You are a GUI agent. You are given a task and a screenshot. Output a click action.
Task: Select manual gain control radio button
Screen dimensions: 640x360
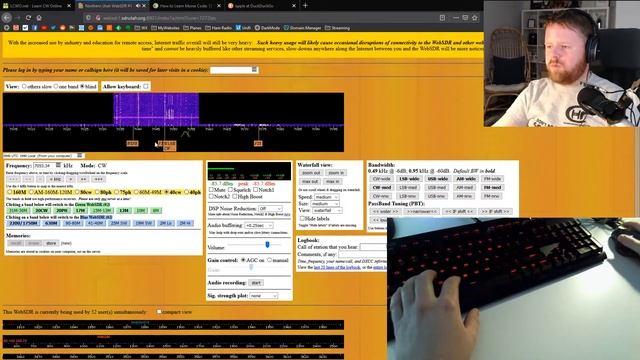pos(269,260)
